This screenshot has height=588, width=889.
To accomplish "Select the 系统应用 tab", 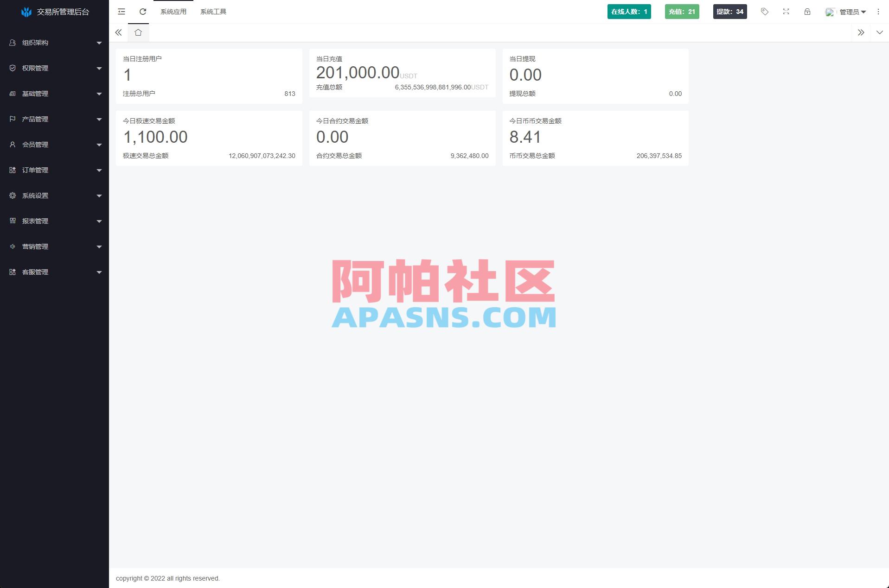I will [173, 12].
